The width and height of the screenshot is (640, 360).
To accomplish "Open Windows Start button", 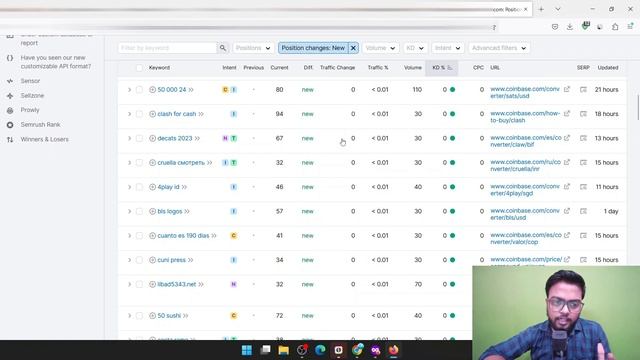I will 247,350.
